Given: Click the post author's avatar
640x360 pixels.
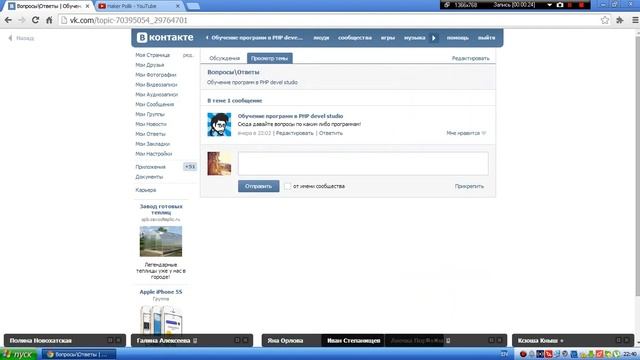Looking at the screenshot, I should pos(219,124).
